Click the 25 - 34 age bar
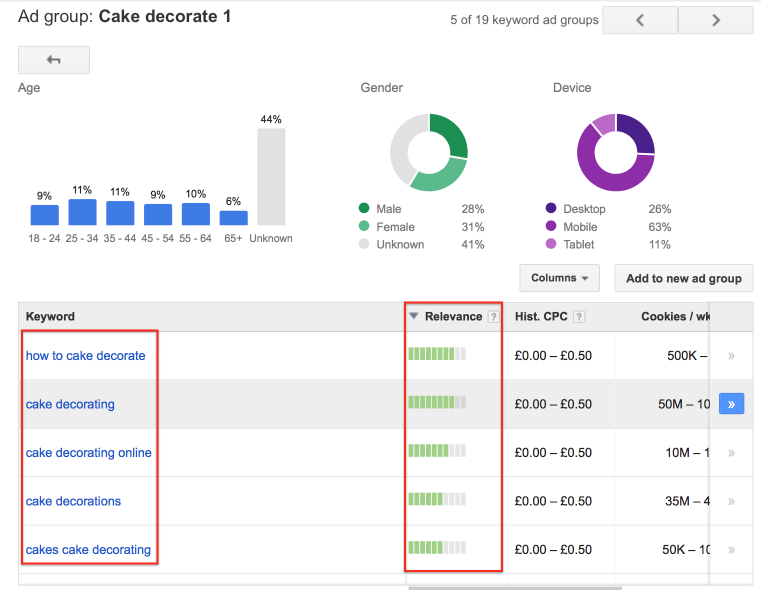This screenshot has height=590, width=761. [83, 213]
